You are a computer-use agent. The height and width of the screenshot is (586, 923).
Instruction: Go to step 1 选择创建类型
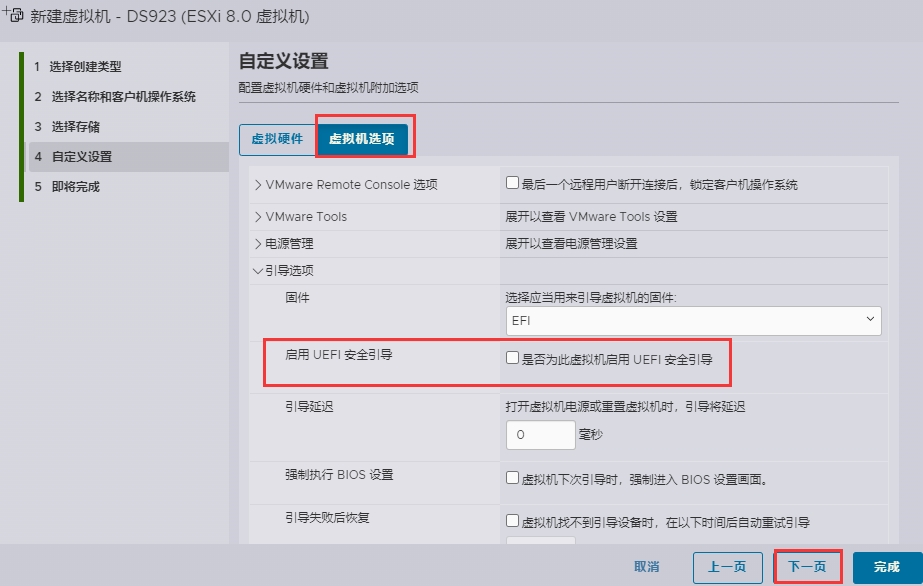85,67
